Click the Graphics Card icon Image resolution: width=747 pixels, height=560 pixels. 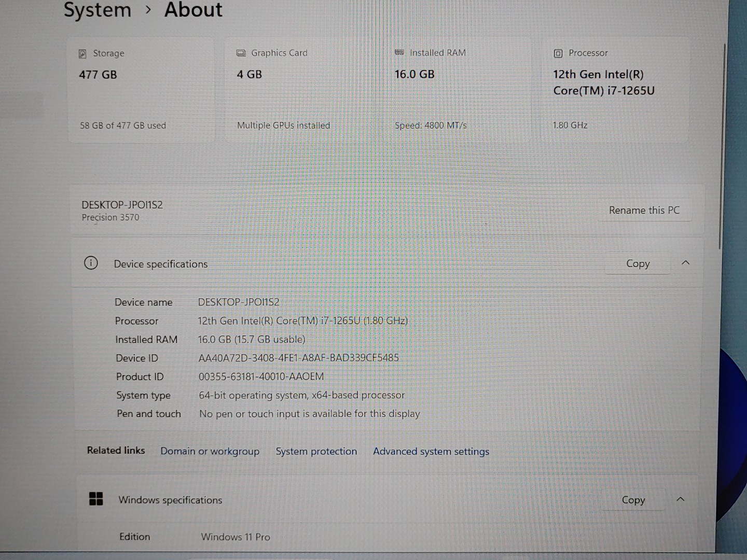pyautogui.click(x=241, y=52)
